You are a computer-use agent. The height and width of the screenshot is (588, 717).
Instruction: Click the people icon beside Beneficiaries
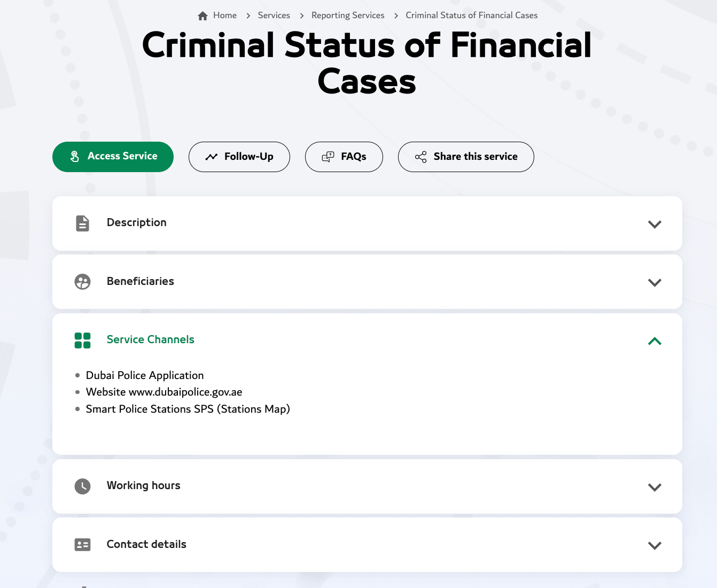82,282
